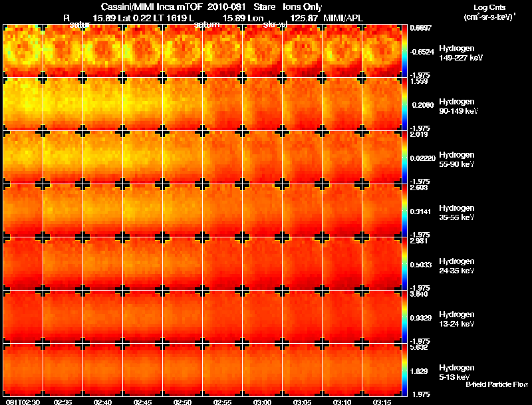Viewport: 532px width, 405px height.
Task: Open the 35-55 keV image panel at 02:40
Action: coord(103,211)
